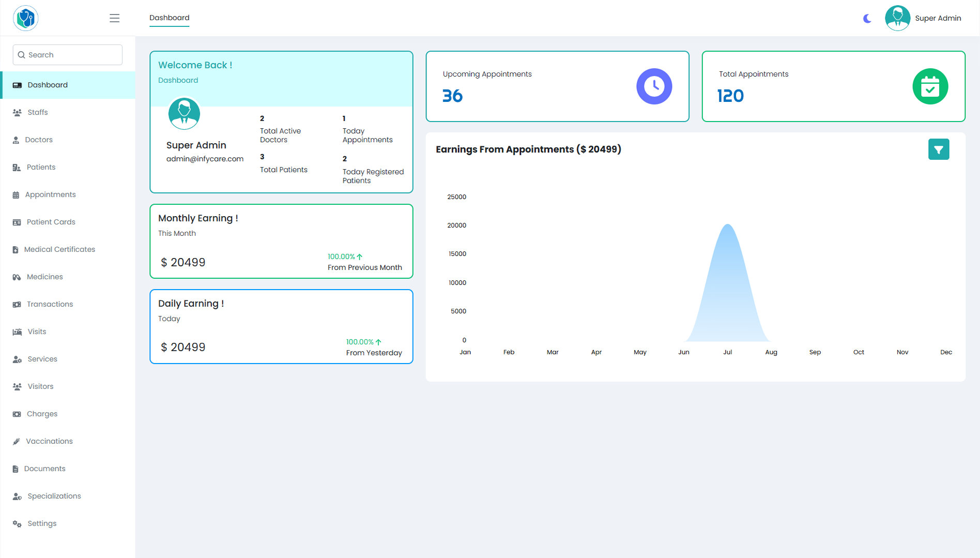This screenshot has height=558, width=980.
Task: Open the Super Admin user dropdown
Action: tap(938, 18)
